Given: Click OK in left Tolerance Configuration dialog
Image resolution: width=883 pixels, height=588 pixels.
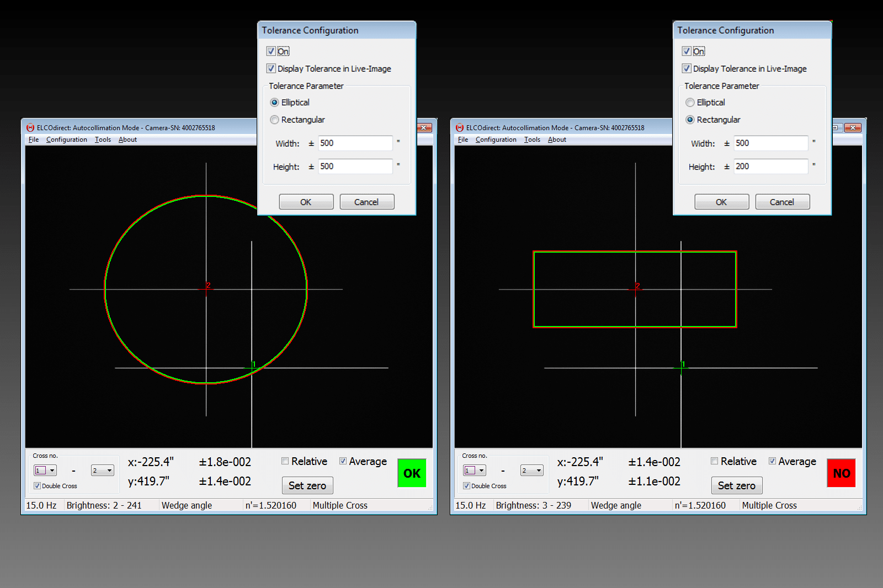Looking at the screenshot, I should click(306, 202).
